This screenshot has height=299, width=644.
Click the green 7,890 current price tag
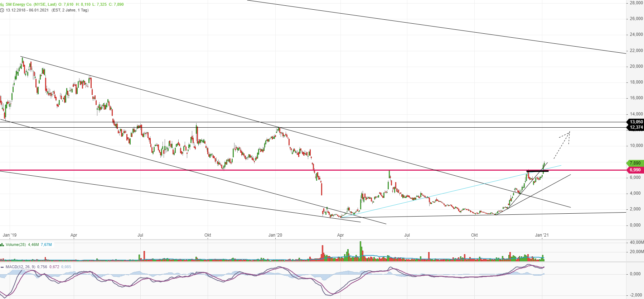click(x=635, y=163)
